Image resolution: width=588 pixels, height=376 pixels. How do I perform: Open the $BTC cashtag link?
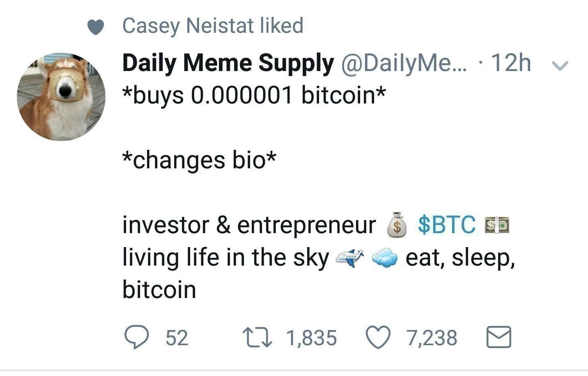(447, 225)
